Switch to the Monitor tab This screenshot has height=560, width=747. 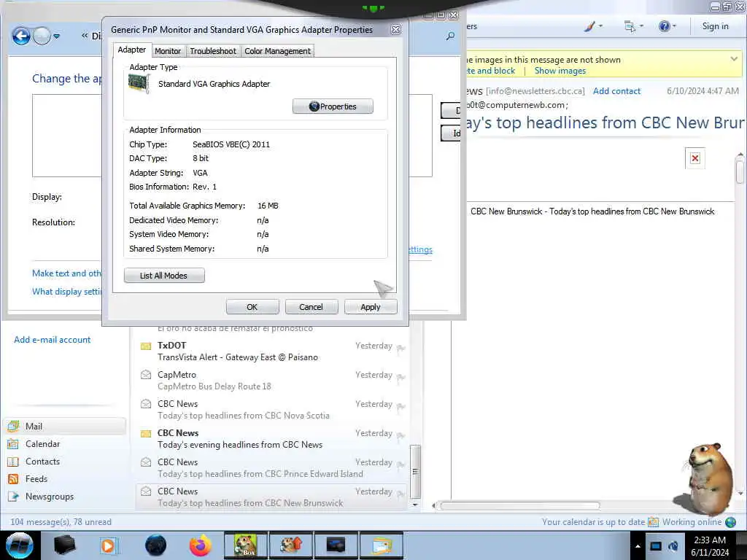(168, 51)
